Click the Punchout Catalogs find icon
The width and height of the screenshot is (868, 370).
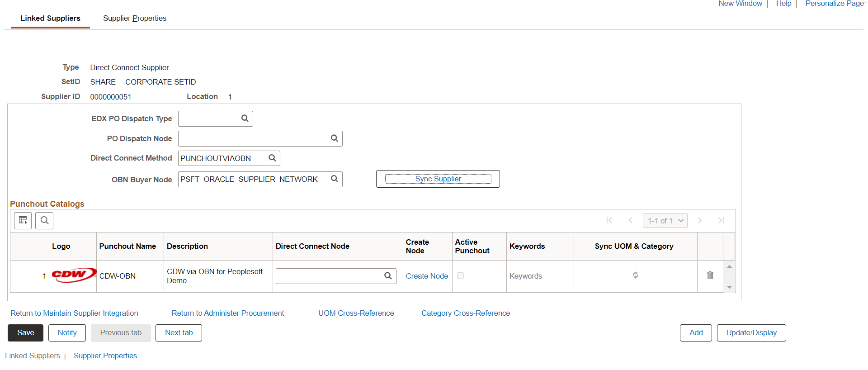click(x=44, y=221)
